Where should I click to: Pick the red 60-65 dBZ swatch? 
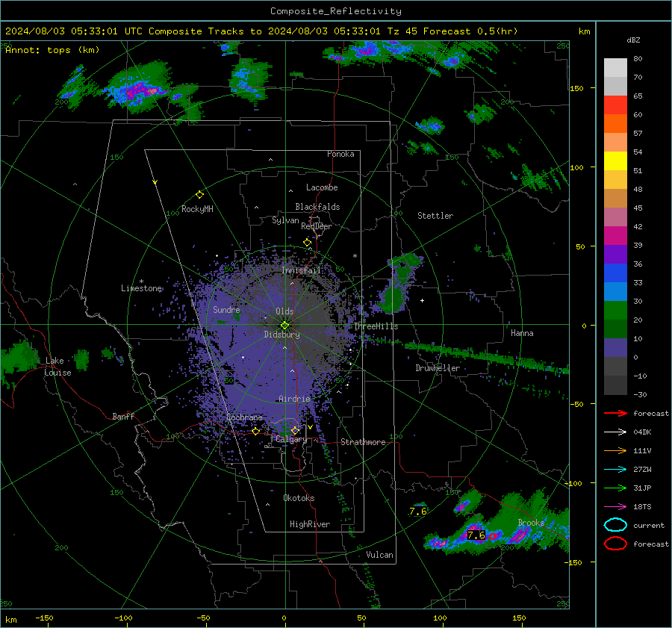click(x=615, y=105)
